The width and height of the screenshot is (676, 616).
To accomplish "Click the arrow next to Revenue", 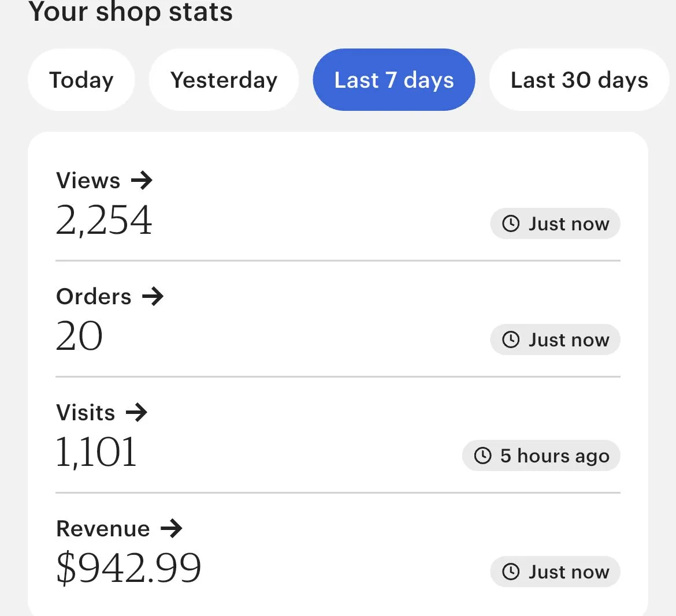I will point(172,528).
